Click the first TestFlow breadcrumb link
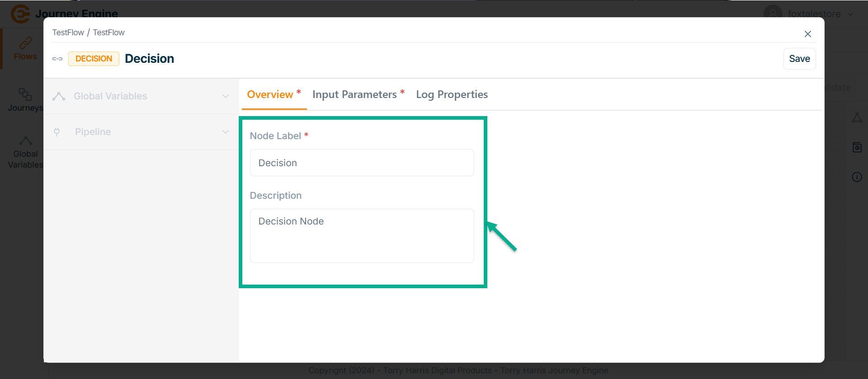Image resolution: width=868 pixels, height=379 pixels. 68,33
